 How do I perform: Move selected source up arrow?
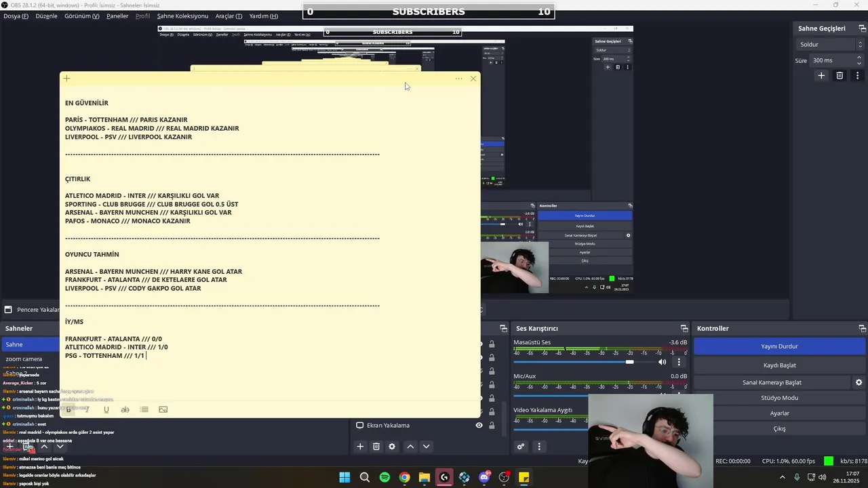(x=410, y=447)
